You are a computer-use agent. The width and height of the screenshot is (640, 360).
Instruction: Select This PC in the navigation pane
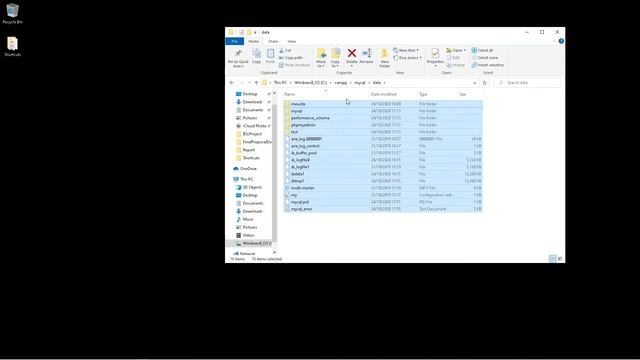tap(243, 179)
